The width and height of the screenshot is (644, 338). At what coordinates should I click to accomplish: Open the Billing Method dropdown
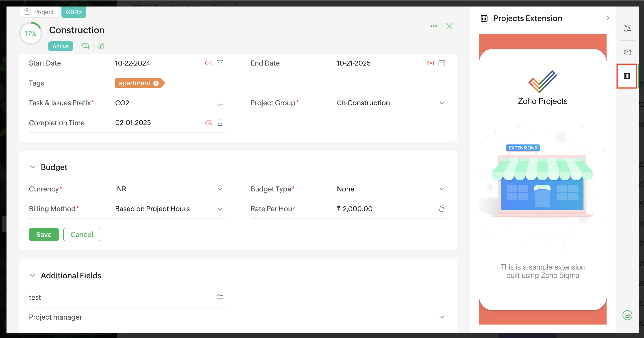[x=220, y=209]
